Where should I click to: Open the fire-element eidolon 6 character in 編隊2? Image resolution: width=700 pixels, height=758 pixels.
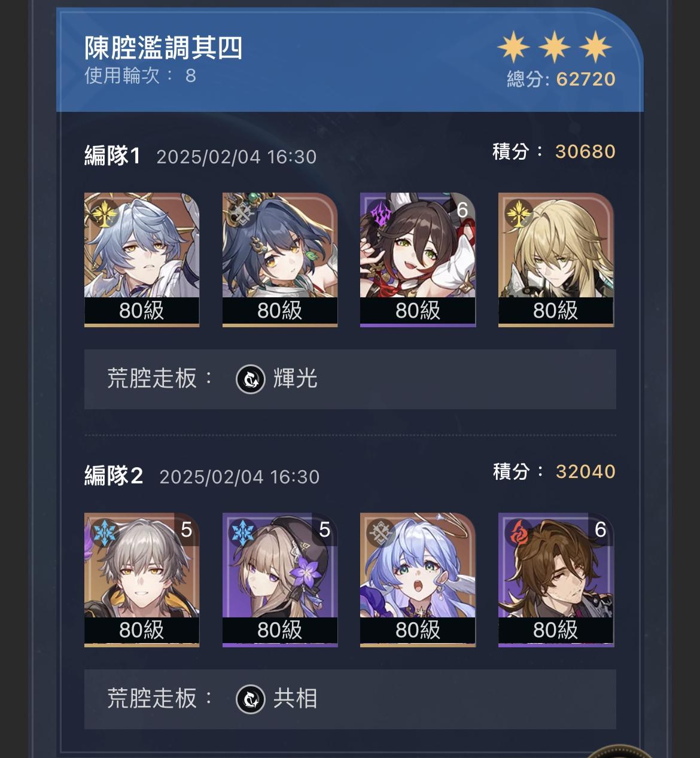point(556,580)
